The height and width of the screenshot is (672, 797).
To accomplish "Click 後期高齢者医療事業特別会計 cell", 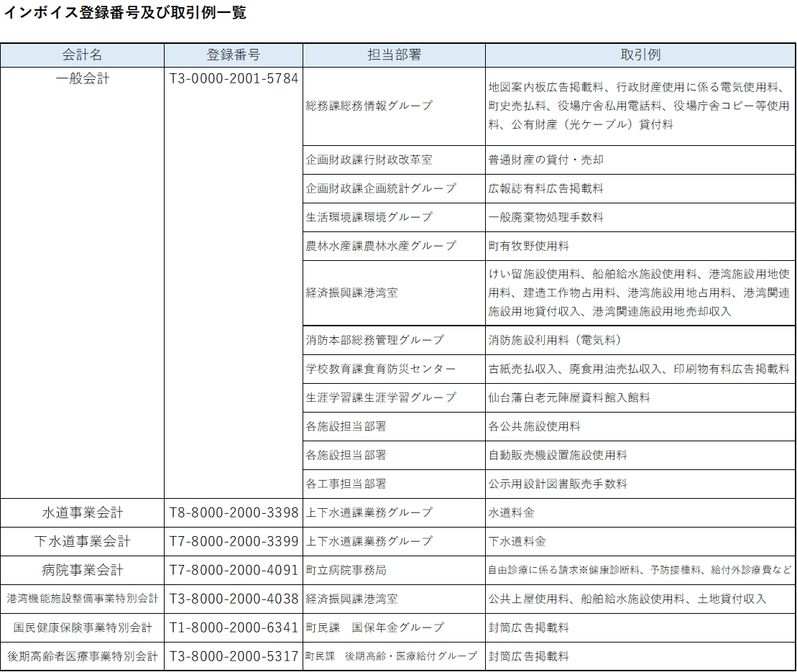I will (83, 656).
